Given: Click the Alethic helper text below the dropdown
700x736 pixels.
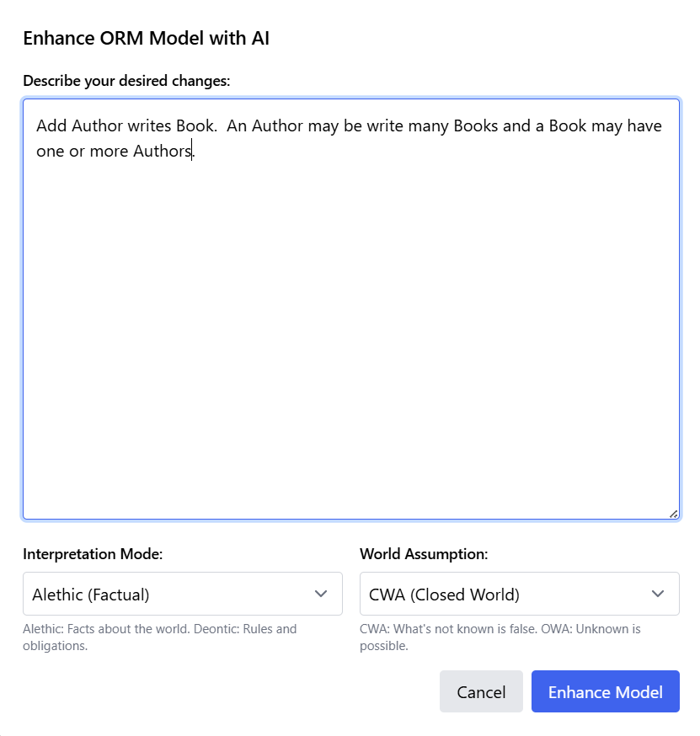Looking at the screenshot, I should point(160,636).
